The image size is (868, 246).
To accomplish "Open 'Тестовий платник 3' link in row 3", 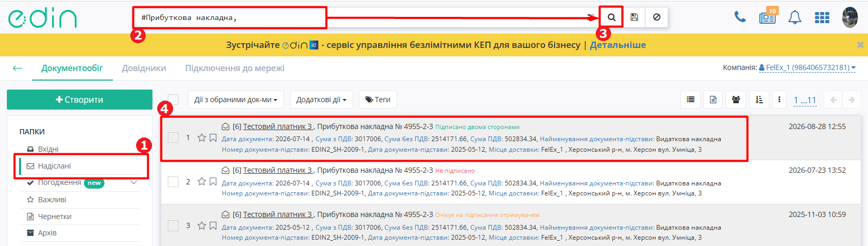I will tap(278, 214).
